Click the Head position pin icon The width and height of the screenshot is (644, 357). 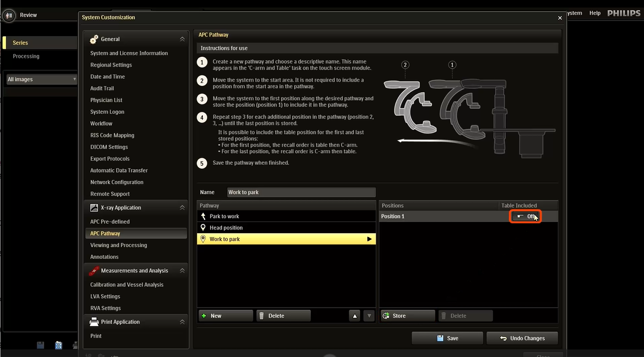point(203,228)
